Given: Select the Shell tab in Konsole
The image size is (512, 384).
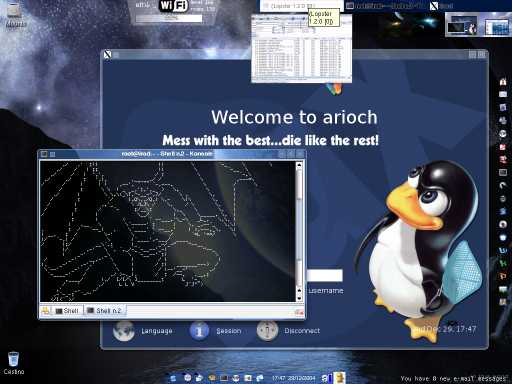Looking at the screenshot, I should click(x=67, y=311).
